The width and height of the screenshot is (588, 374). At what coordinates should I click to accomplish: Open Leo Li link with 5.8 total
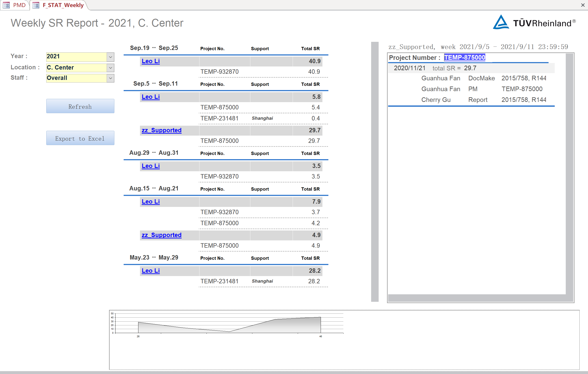[x=151, y=97]
